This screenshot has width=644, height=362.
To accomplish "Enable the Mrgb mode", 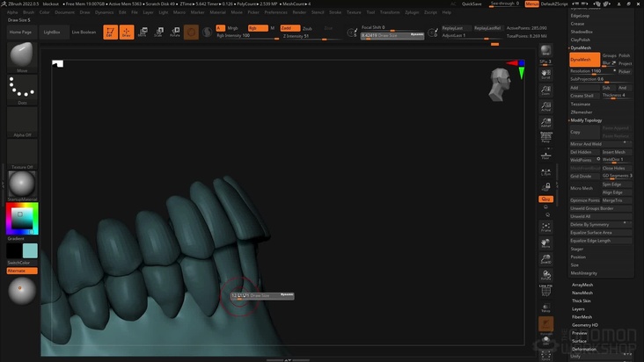I will point(232,28).
